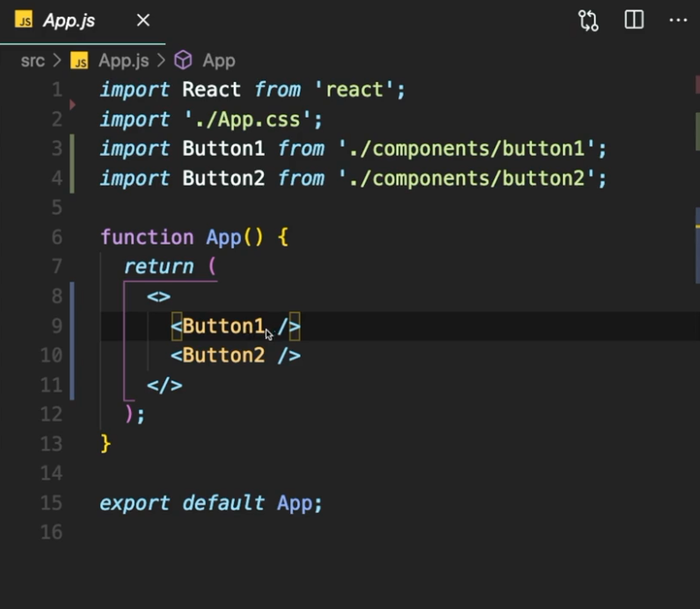This screenshot has height=609, width=700.
Task: Click the closing fragment tag </> on line 11
Action: [x=164, y=385]
